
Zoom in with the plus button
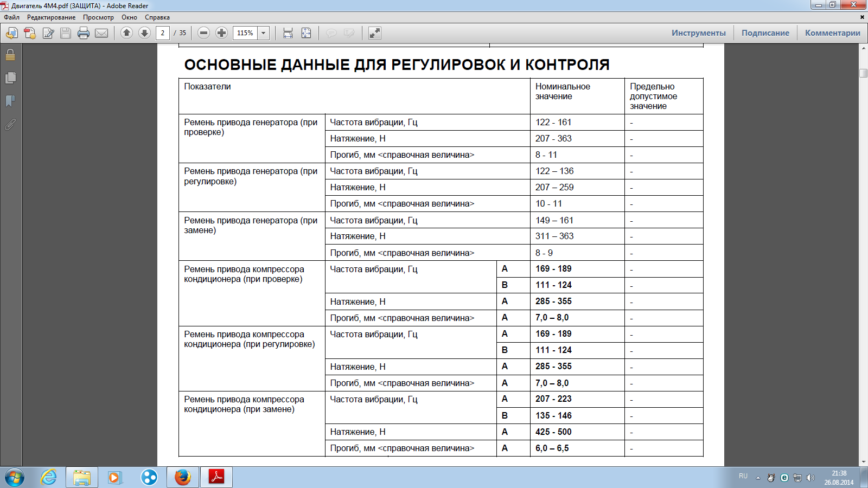coord(221,33)
